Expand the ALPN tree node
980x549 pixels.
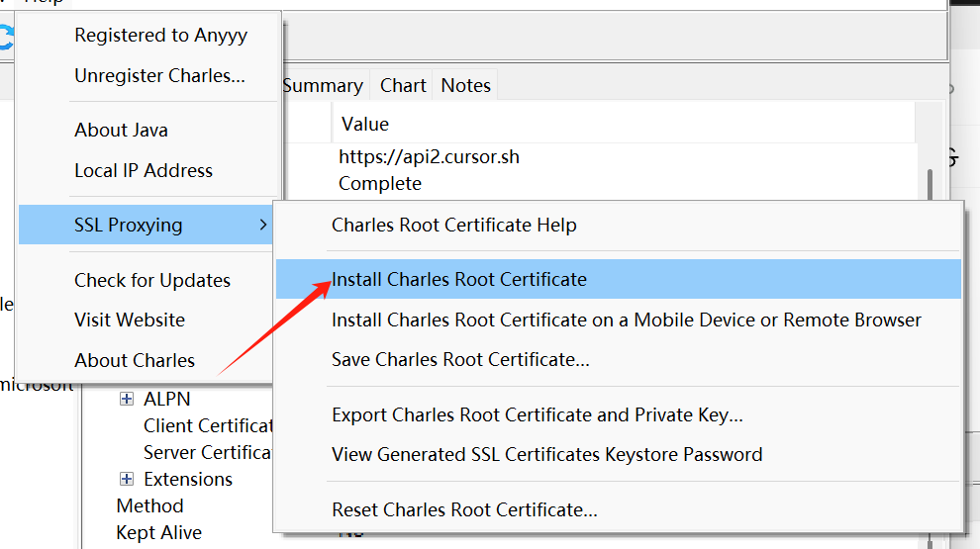point(127,399)
